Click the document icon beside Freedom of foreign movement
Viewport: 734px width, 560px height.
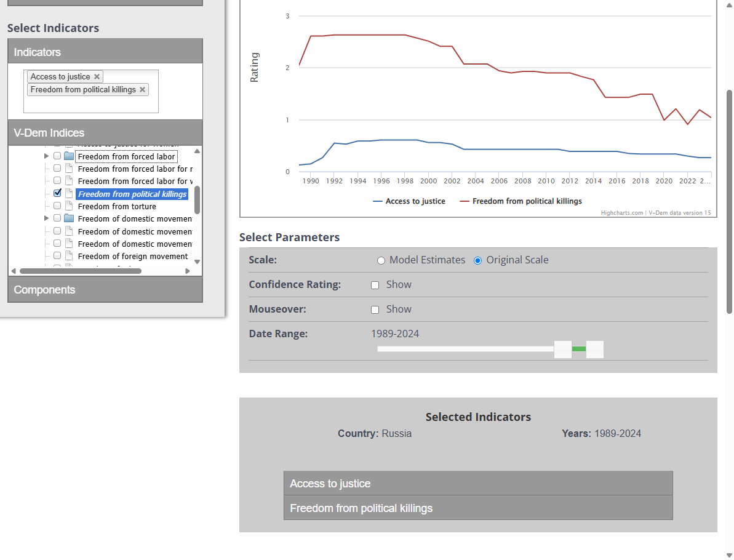click(69, 256)
